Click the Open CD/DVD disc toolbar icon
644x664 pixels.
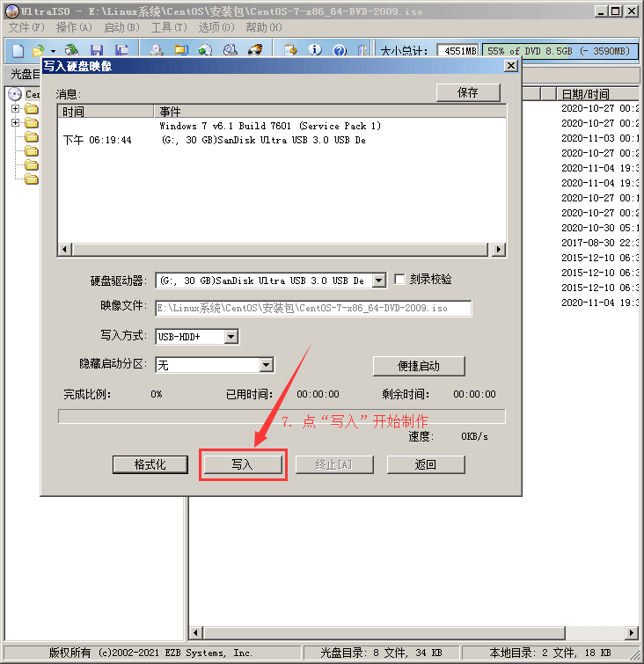pos(71,51)
